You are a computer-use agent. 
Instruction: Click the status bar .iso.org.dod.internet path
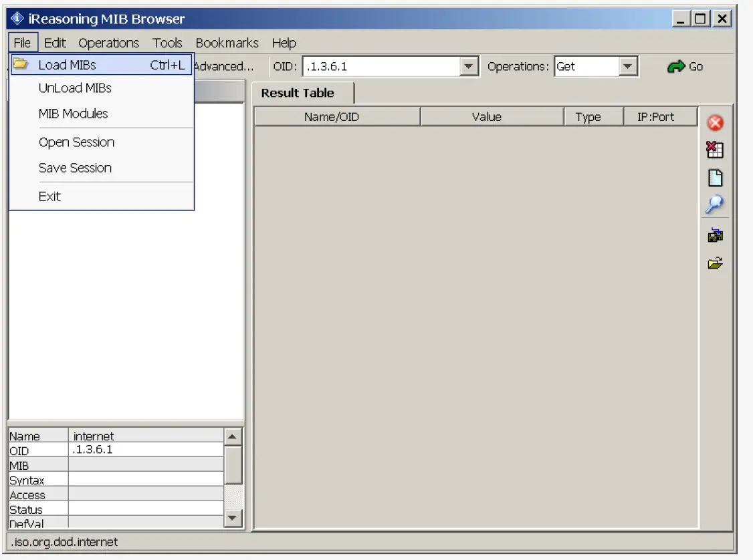[x=64, y=542]
